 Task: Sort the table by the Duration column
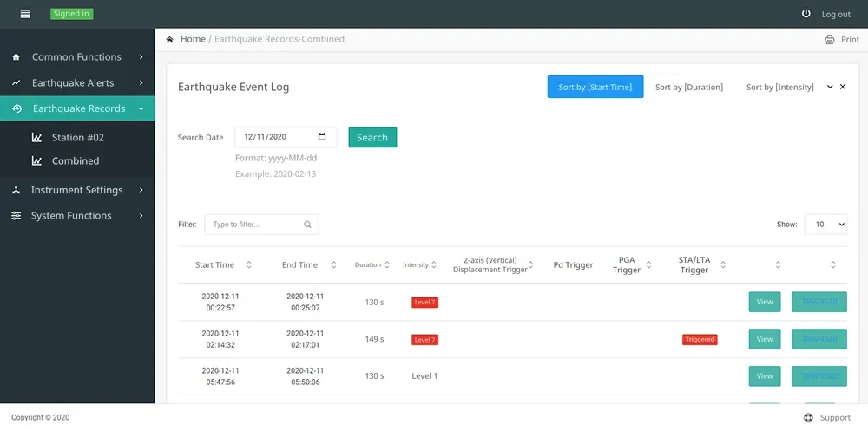[x=387, y=265]
